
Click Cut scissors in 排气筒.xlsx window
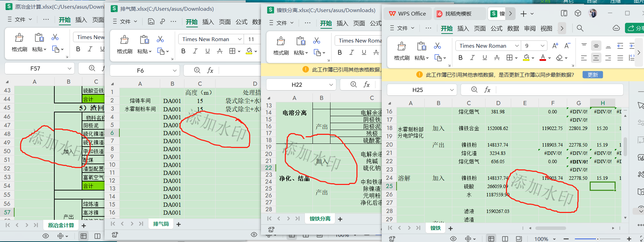[160, 39]
